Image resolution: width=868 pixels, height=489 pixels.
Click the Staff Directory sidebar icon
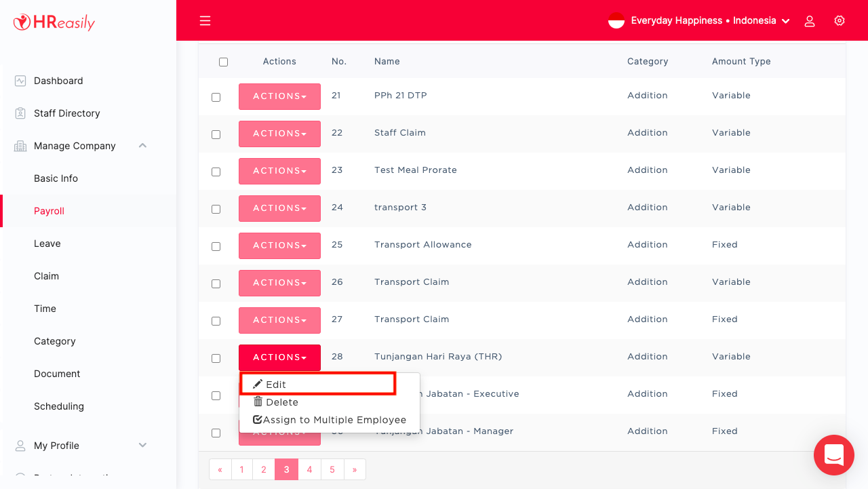coord(20,113)
